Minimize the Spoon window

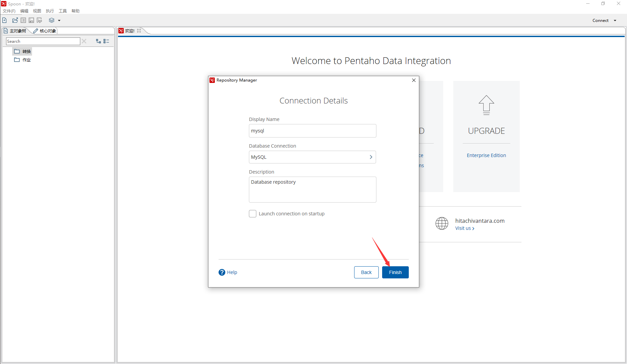point(588,4)
